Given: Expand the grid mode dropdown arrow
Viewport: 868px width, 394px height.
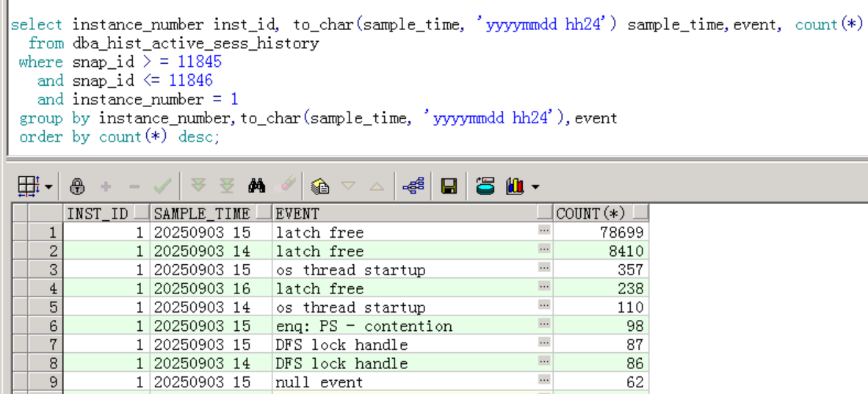Looking at the screenshot, I should click(x=48, y=187).
